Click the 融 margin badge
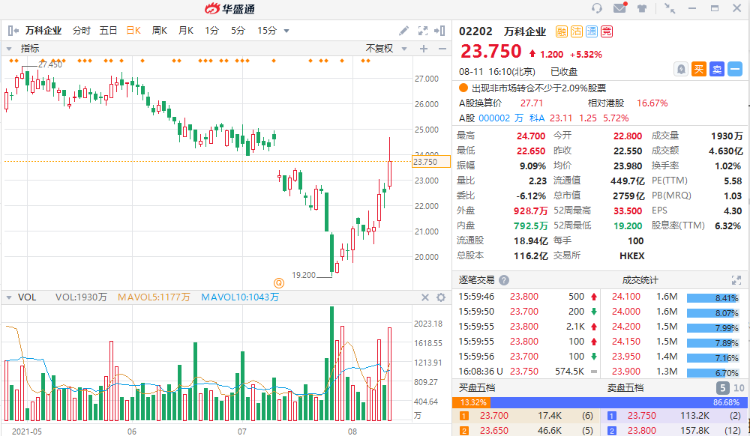 [562, 32]
